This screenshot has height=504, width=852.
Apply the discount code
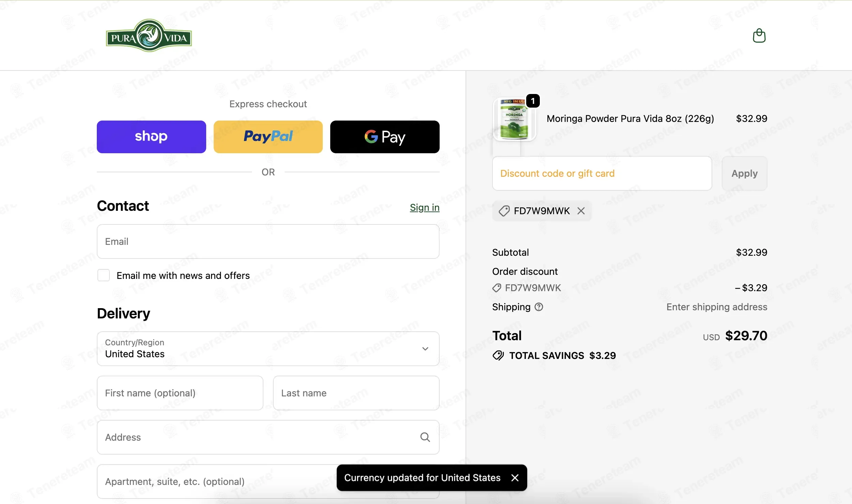click(745, 173)
